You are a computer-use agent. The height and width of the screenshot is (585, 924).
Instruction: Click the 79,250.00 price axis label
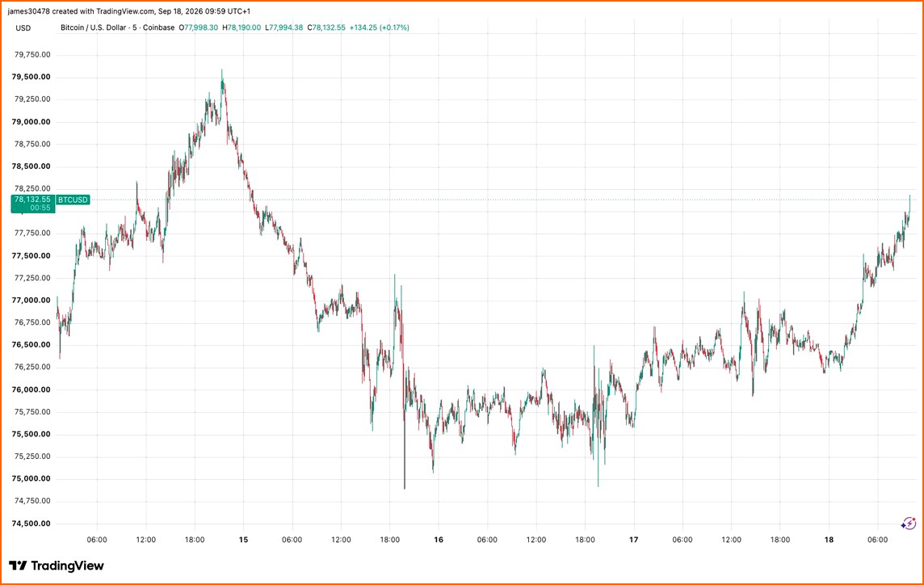pos(32,99)
